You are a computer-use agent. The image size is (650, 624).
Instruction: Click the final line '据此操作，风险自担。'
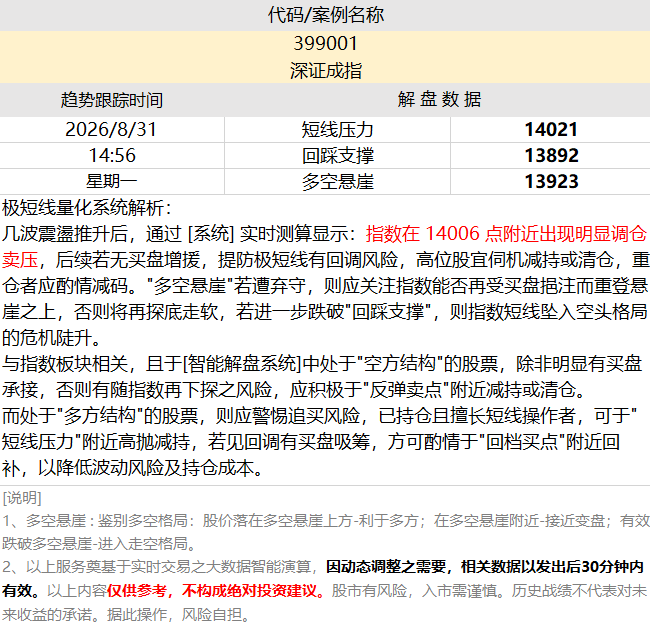click(x=178, y=614)
